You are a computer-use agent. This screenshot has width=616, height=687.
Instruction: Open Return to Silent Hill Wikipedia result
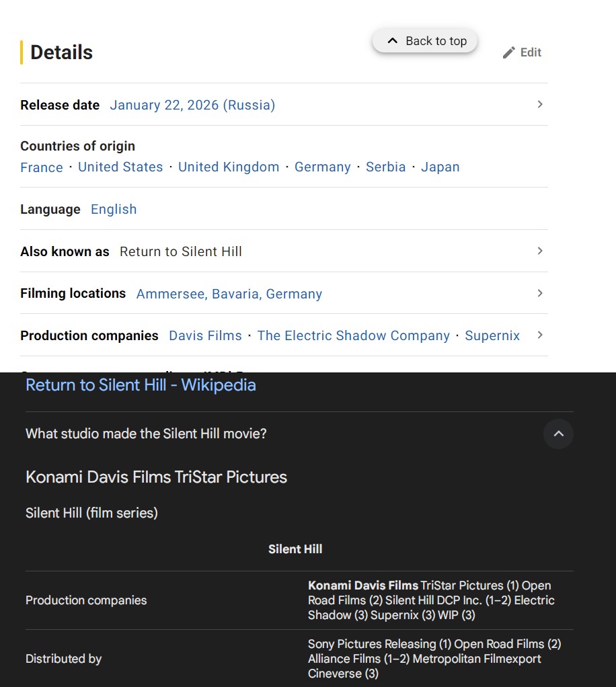click(141, 385)
